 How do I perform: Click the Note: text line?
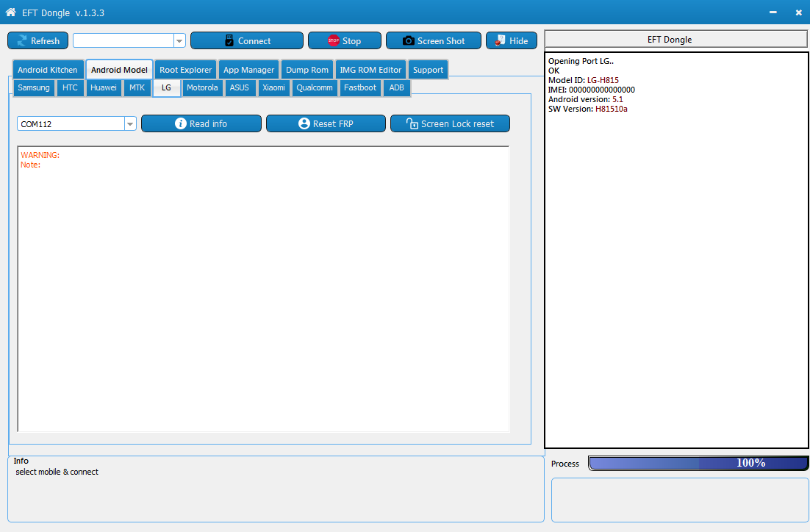[30, 165]
